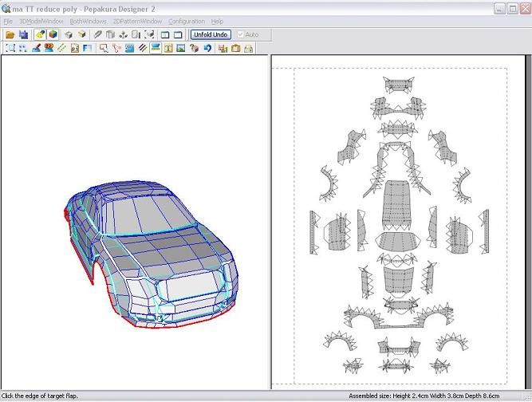532x402 pixels.
Task: Select the text 'T' insert tool icon
Action: click(168, 48)
